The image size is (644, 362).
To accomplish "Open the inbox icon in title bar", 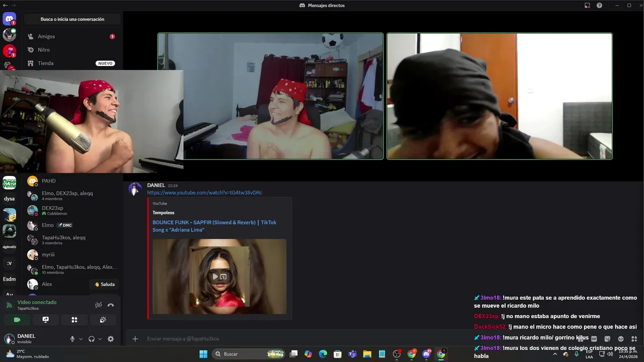I will (x=587, y=6).
